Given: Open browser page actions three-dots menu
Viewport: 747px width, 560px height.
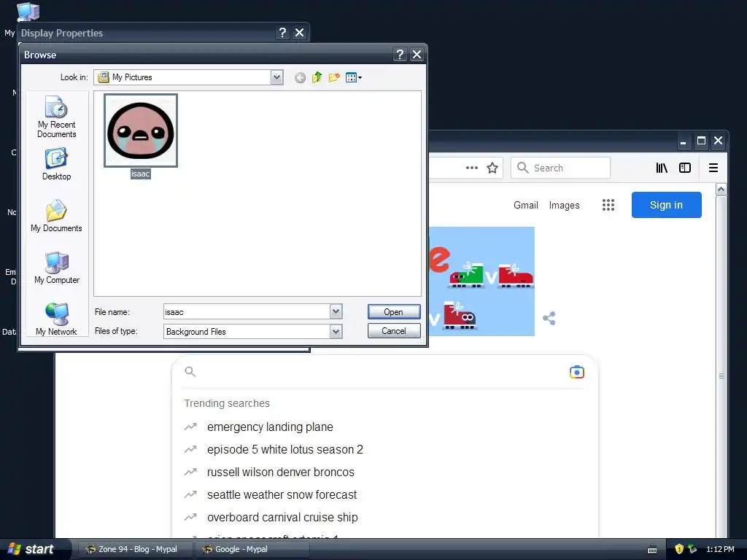Looking at the screenshot, I should pyautogui.click(x=472, y=168).
